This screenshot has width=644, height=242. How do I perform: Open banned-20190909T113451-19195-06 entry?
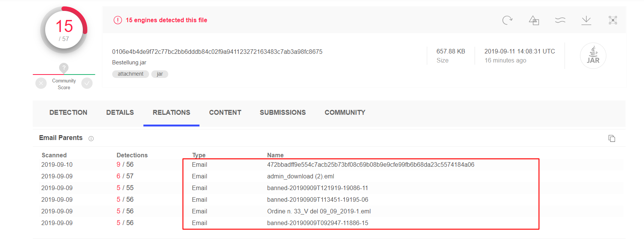(x=318, y=200)
